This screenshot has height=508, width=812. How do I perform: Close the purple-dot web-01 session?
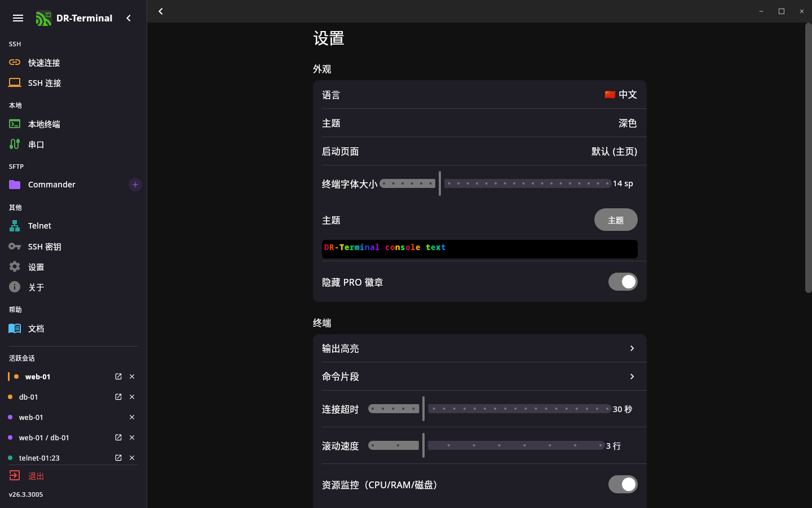(132, 417)
